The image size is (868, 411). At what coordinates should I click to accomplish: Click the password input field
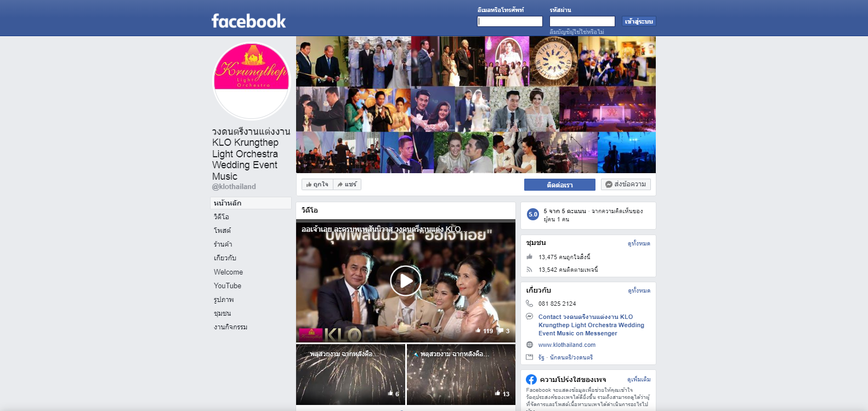pos(582,21)
